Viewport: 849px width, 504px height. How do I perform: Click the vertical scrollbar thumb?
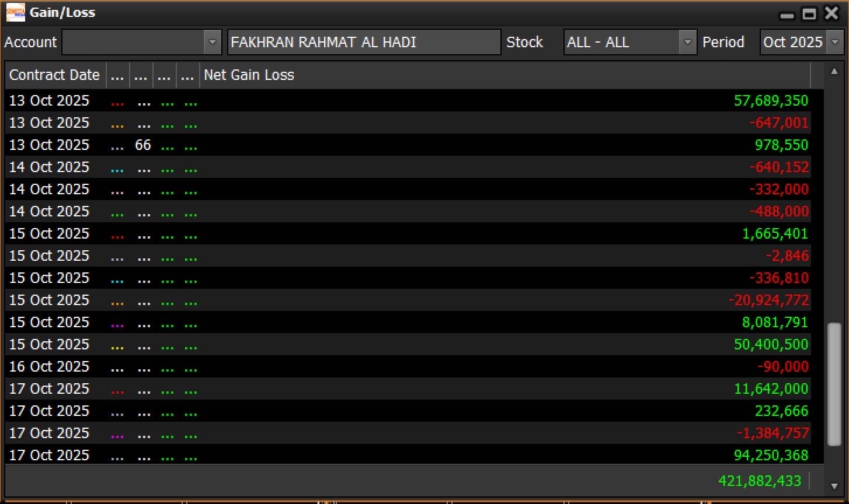(x=834, y=384)
